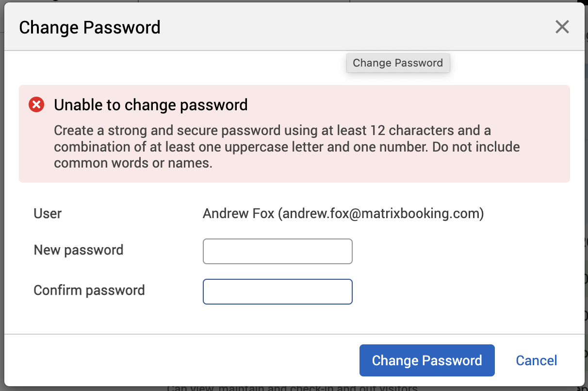Click the 'Unable to change password' heading
This screenshot has width=588, height=391.
tap(151, 104)
